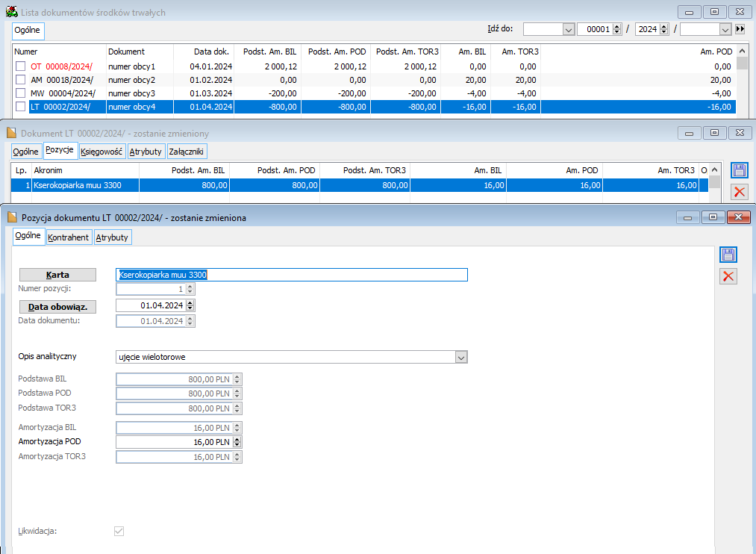Click the Data dokumentu spinner
Viewport: 756px width, 554px height.
190,321
